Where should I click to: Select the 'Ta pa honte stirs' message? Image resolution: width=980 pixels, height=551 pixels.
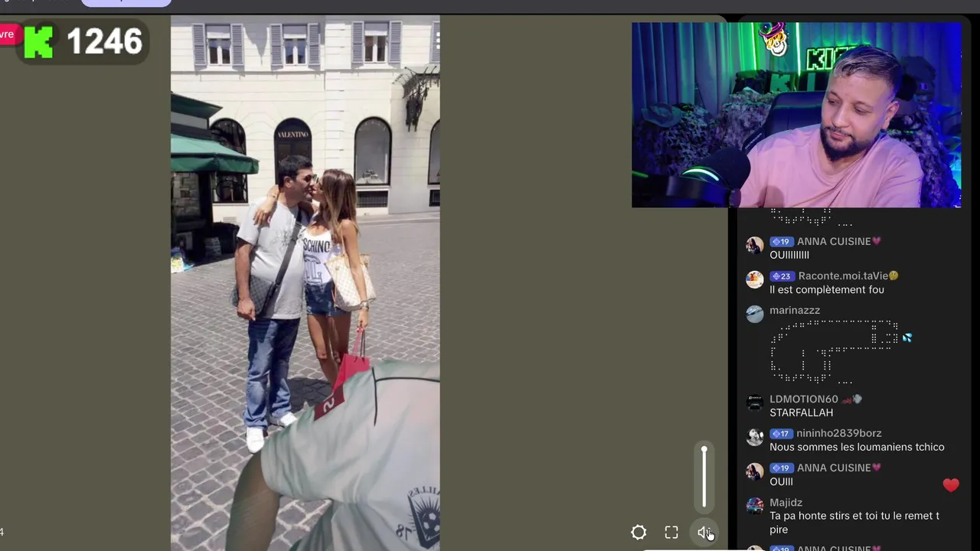(x=854, y=523)
